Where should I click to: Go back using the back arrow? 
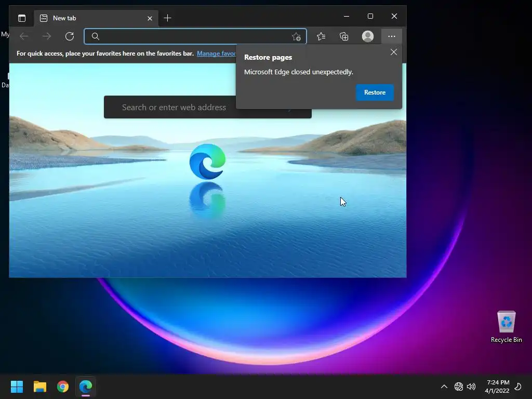24,36
